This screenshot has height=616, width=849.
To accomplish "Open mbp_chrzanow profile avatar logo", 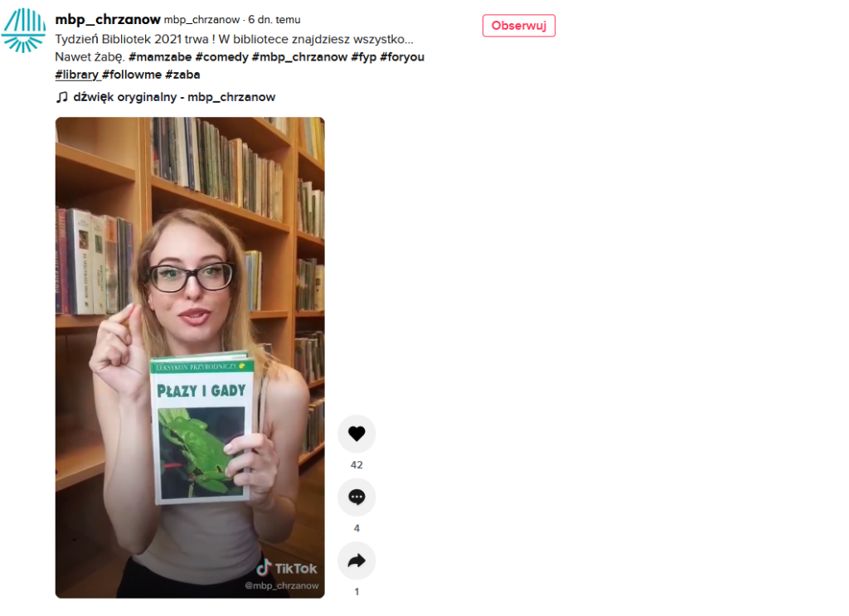I will 23,31.
